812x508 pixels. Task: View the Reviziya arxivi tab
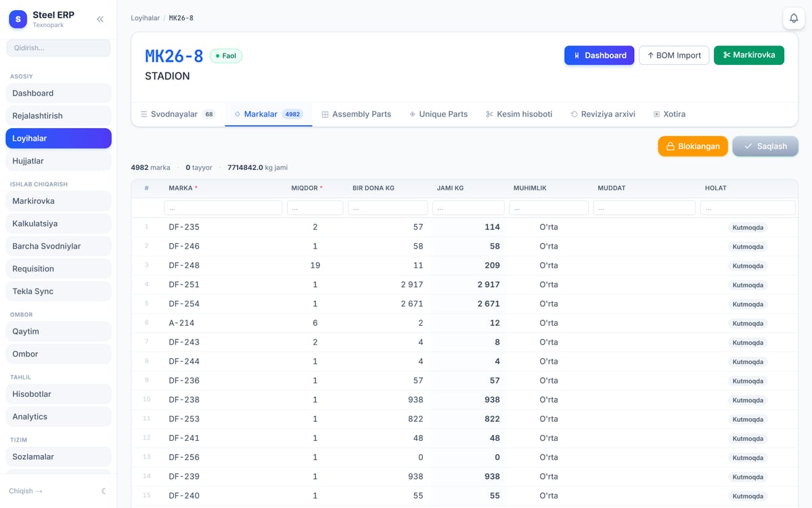pyautogui.click(x=603, y=114)
